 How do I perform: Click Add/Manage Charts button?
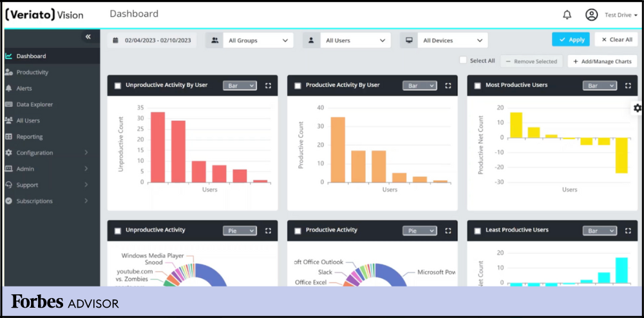tap(602, 61)
